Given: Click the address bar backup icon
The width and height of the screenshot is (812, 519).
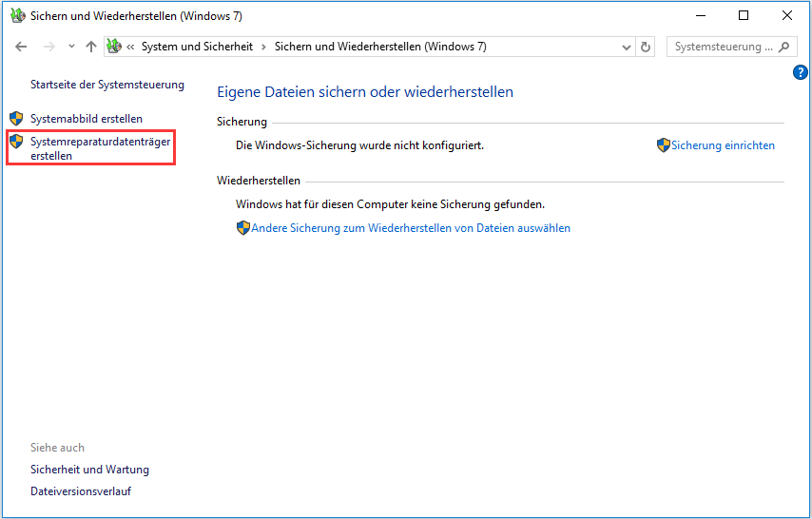Looking at the screenshot, I should (114, 46).
